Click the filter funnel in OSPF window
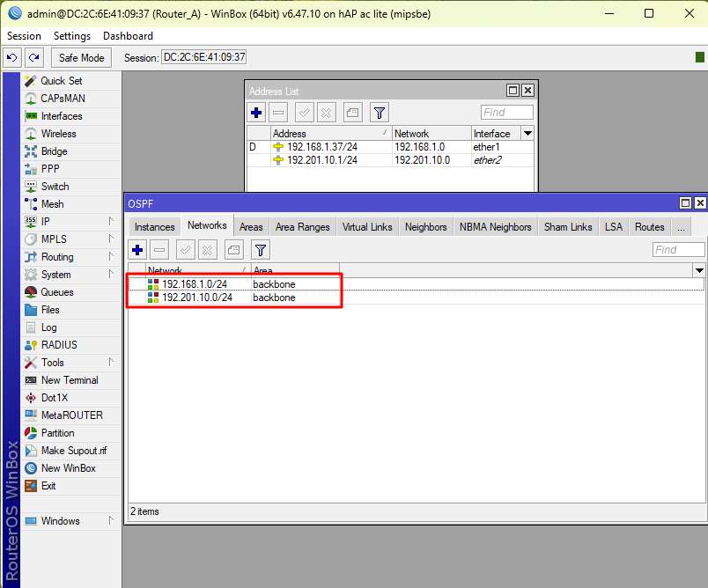Screen dimensions: 708x588 (261, 250)
